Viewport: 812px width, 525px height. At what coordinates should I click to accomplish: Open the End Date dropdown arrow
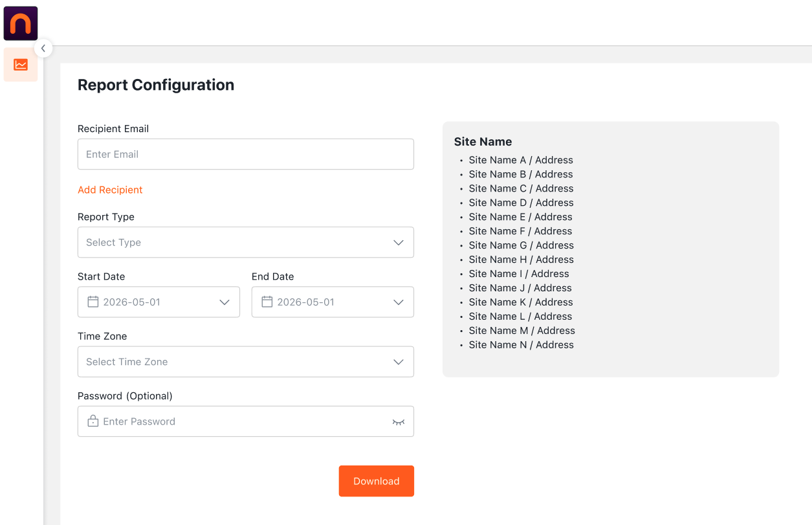coord(398,302)
